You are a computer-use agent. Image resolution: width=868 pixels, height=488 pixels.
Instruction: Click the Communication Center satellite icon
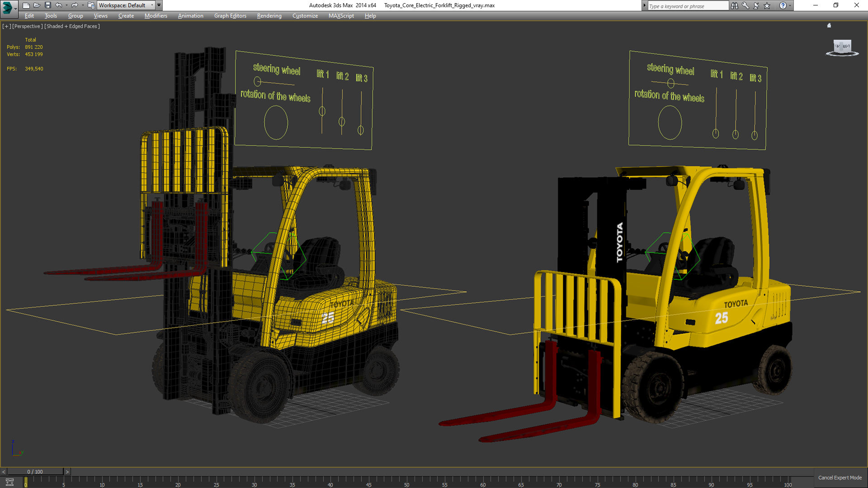tap(756, 5)
